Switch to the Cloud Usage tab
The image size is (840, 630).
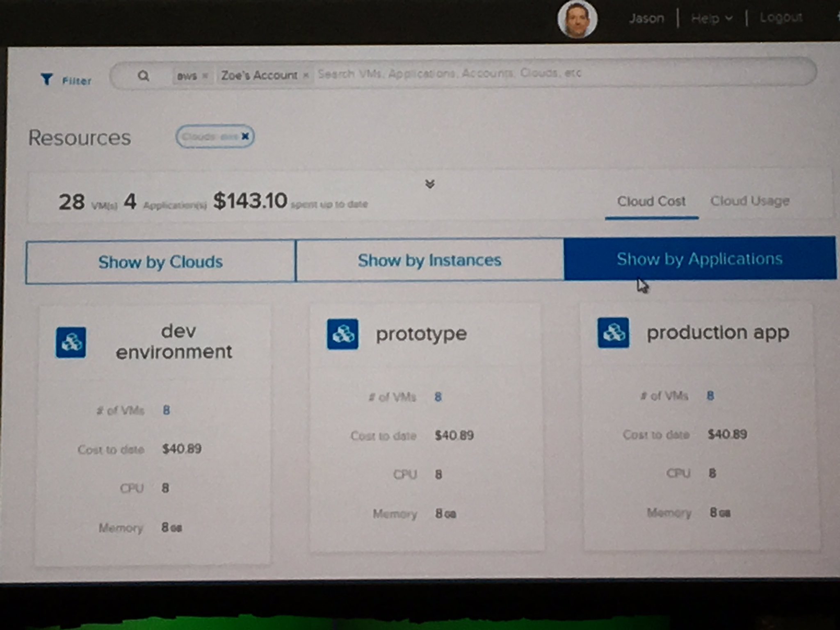[749, 201]
